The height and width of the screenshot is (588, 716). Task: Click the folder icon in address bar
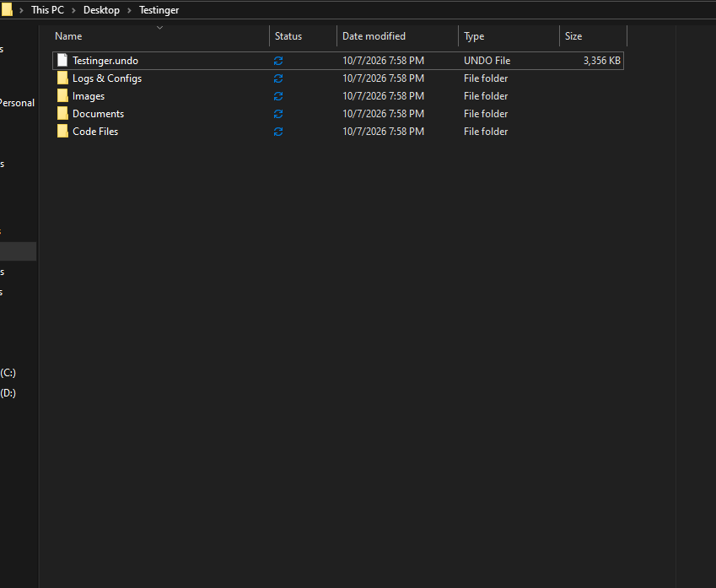click(7, 9)
